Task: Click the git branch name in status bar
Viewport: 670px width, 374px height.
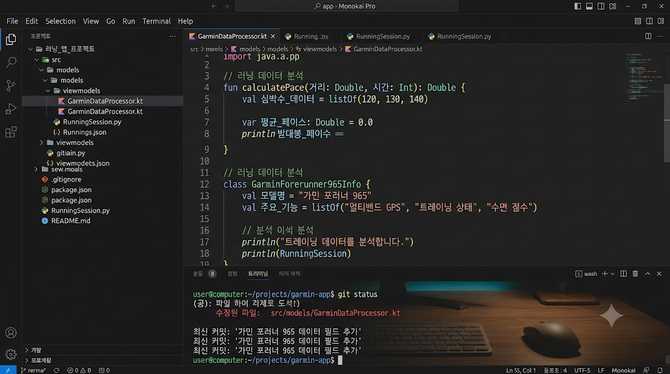Action: point(33,370)
